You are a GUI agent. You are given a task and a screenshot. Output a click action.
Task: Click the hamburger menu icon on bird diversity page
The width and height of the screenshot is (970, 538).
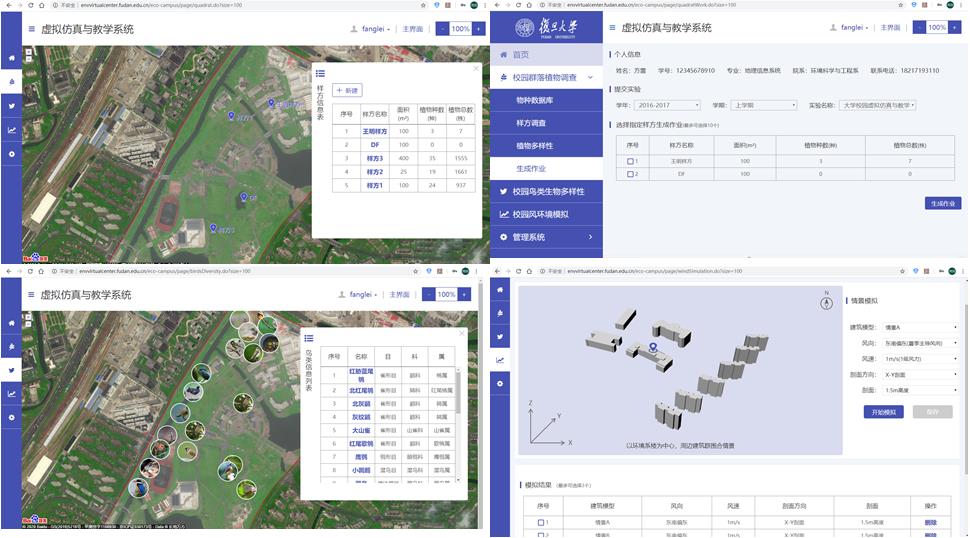pos(30,295)
